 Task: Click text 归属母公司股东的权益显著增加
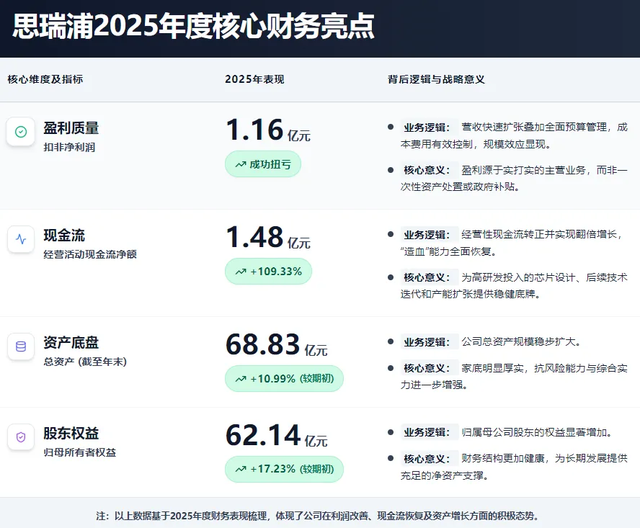tap(534, 432)
